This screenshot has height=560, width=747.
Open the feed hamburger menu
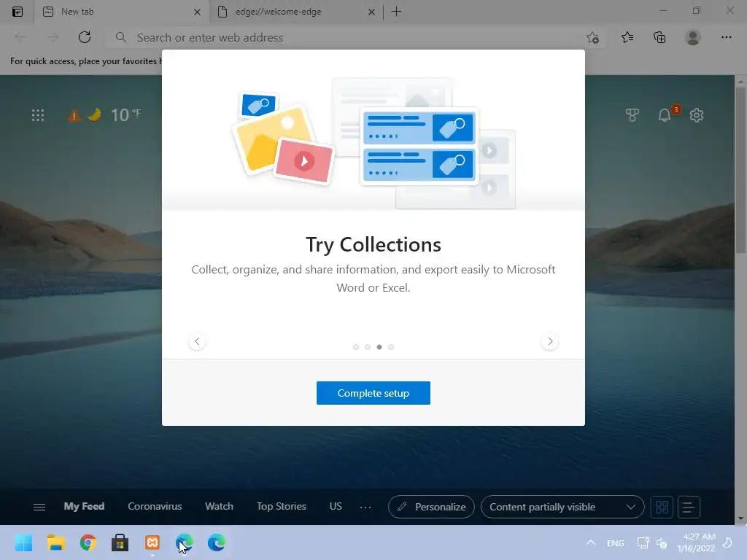pos(39,507)
